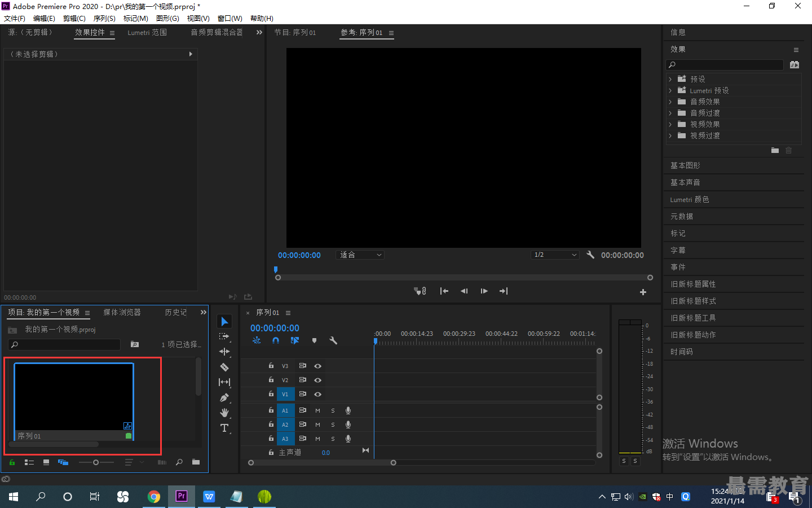This screenshot has width=812, height=508.
Task: Toggle V1 track output eye
Action: [317, 394]
